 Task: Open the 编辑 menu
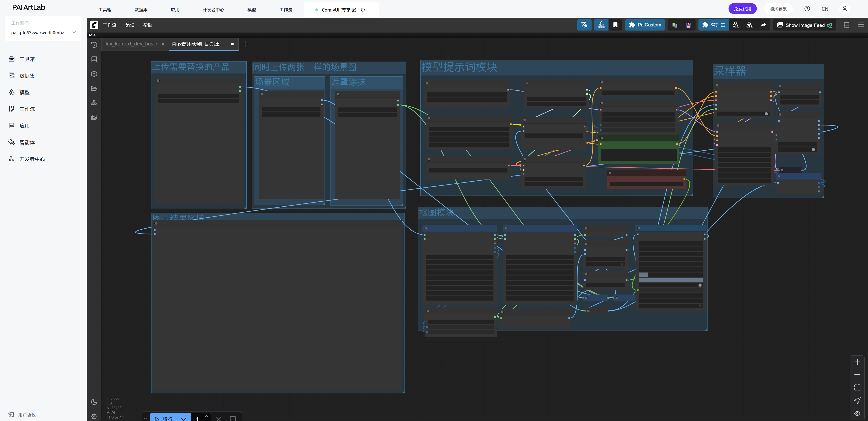(130, 25)
